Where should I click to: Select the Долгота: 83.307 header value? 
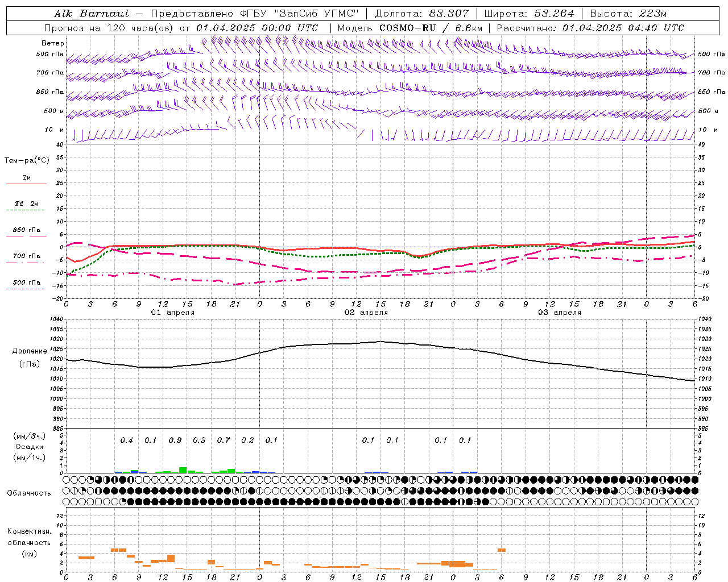[x=422, y=14]
